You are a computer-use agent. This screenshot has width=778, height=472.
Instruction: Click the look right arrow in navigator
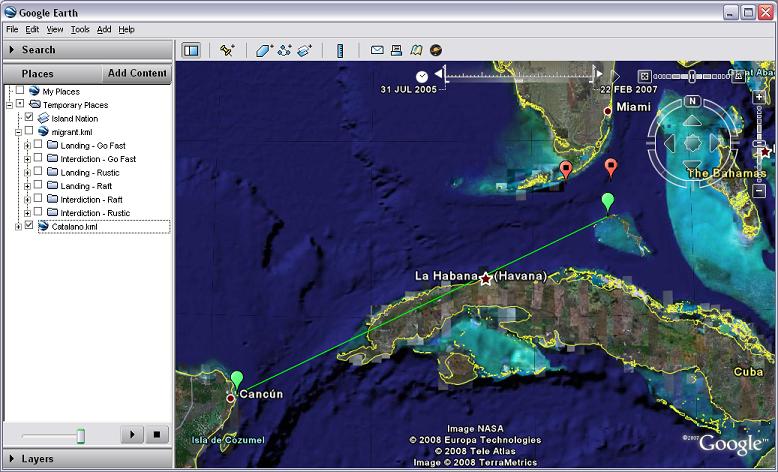(x=715, y=143)
